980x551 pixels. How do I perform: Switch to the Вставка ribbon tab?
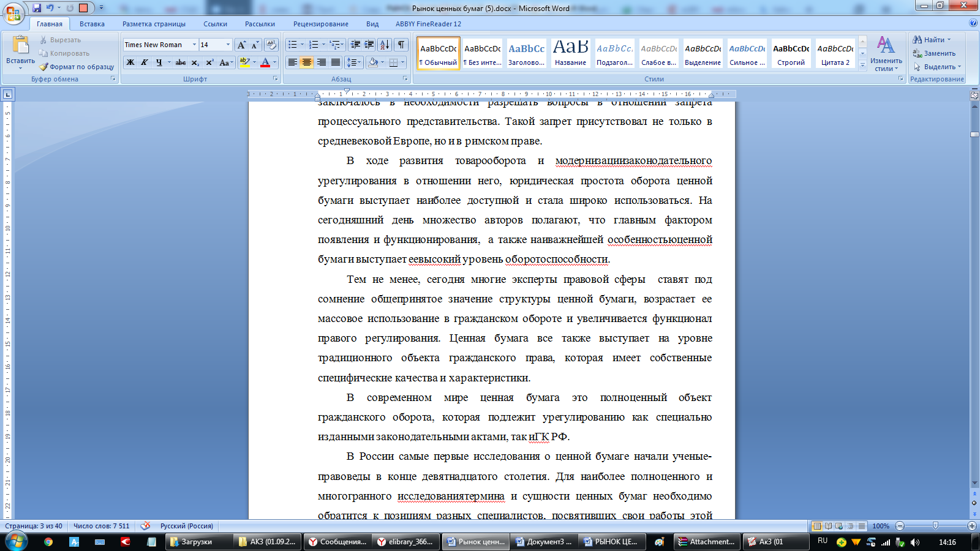tap(92, 24)
